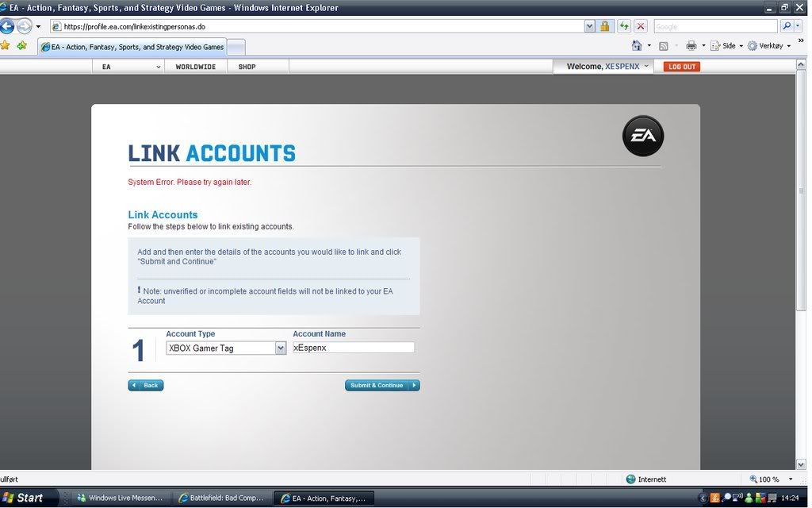This screenshot has height=508, width=812.
Task: Click the RSS feeds icon
Action: [x=664, y=46]
